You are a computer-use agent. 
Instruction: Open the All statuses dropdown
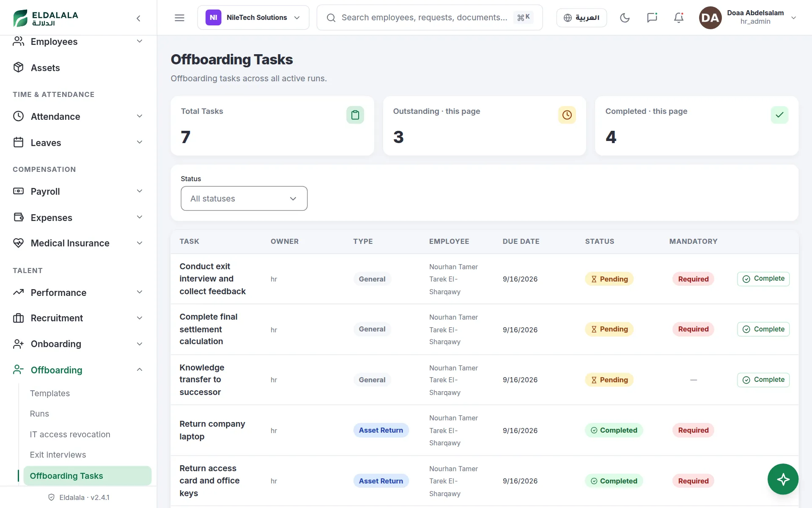click(x=244, y=199)
